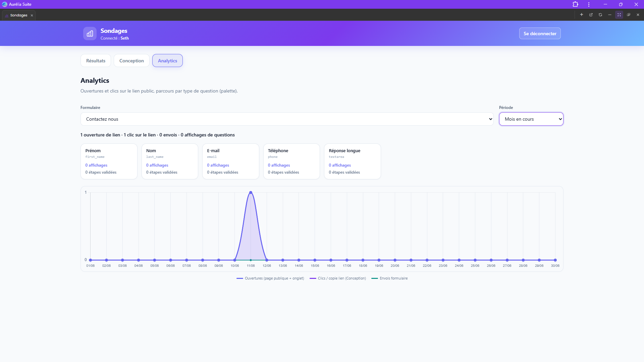Click the 'first_name' field code text
The width and height of the screenshot is (644, 362).
[95, 157]
